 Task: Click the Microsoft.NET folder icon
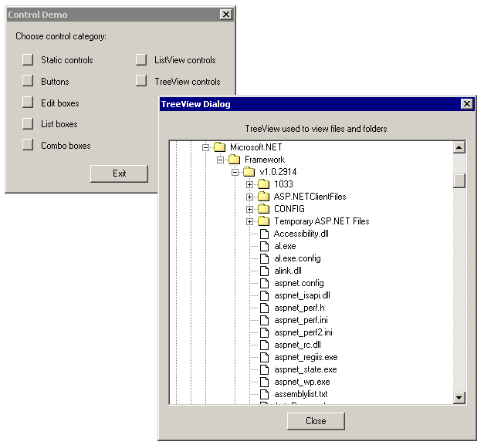[220, 147]
